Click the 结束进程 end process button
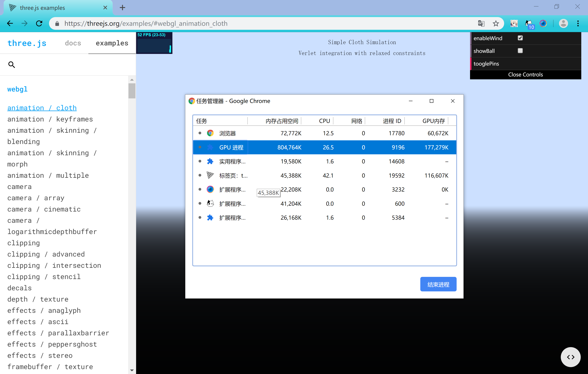This screenshot has width=588, height=374. [438, 284]
